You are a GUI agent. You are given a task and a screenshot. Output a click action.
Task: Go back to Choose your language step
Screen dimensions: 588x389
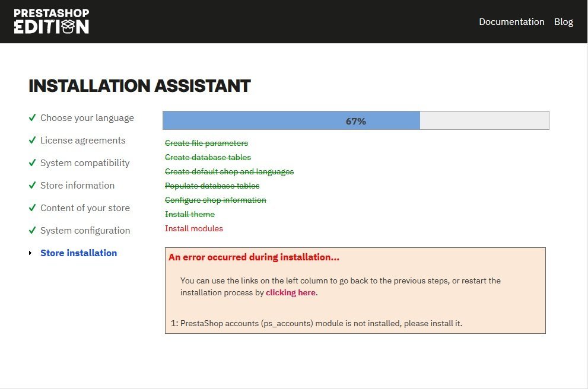click(87, 117)
